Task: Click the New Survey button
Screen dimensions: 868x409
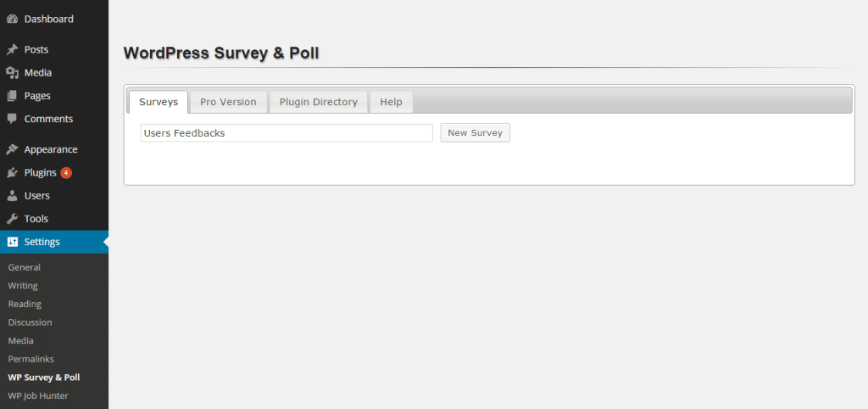Action: (x=475, y=133)
